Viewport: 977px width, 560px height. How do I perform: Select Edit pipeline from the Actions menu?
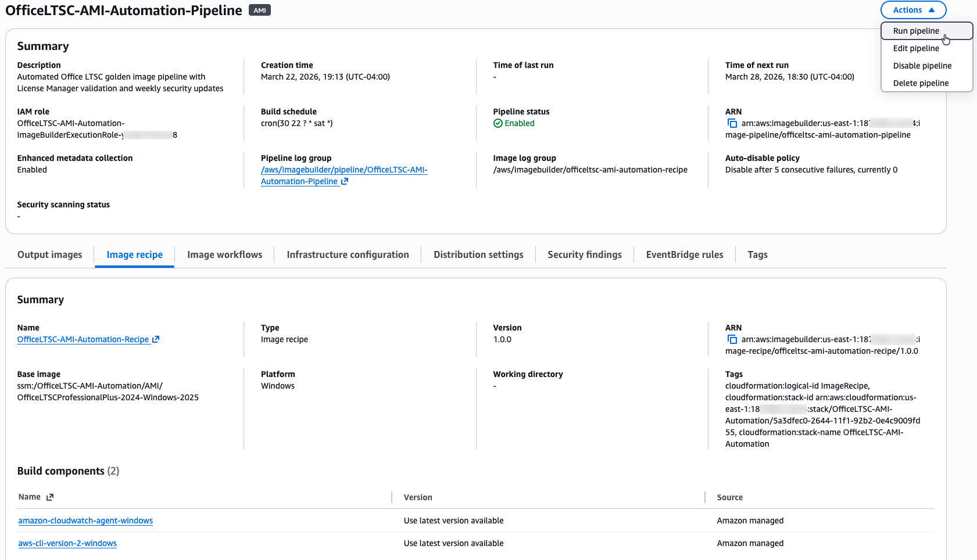click(x=917, y=48)
